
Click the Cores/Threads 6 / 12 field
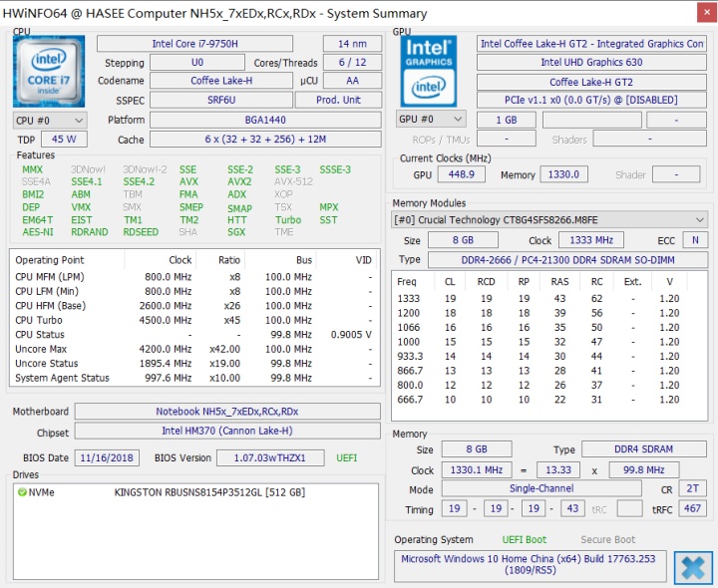pos(352,62)
